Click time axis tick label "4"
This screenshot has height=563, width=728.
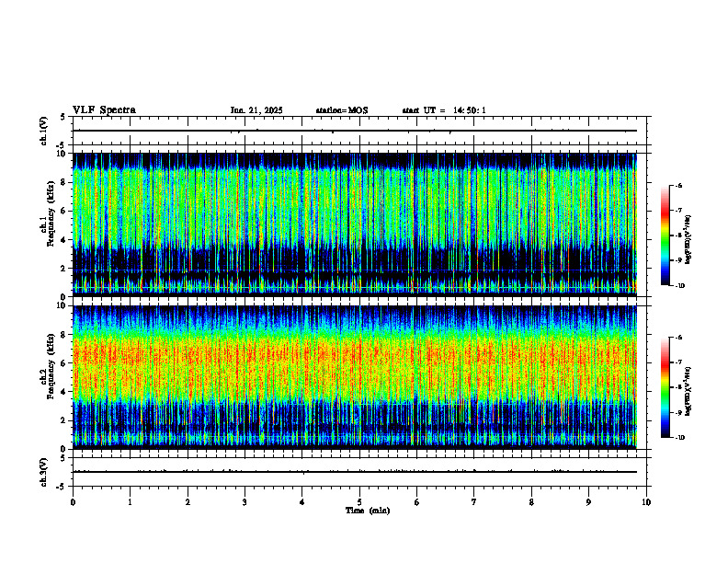tap(302, 502)
